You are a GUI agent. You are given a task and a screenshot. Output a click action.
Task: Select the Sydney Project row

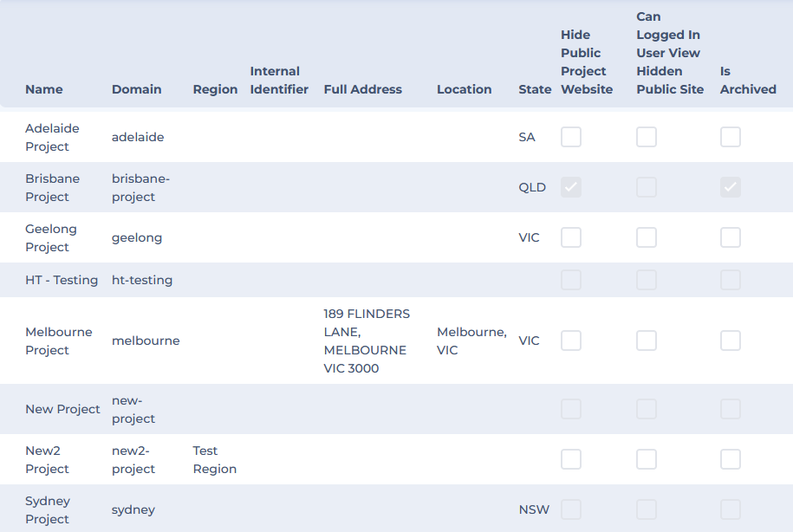pyautogui.click(x=48, y=509)
